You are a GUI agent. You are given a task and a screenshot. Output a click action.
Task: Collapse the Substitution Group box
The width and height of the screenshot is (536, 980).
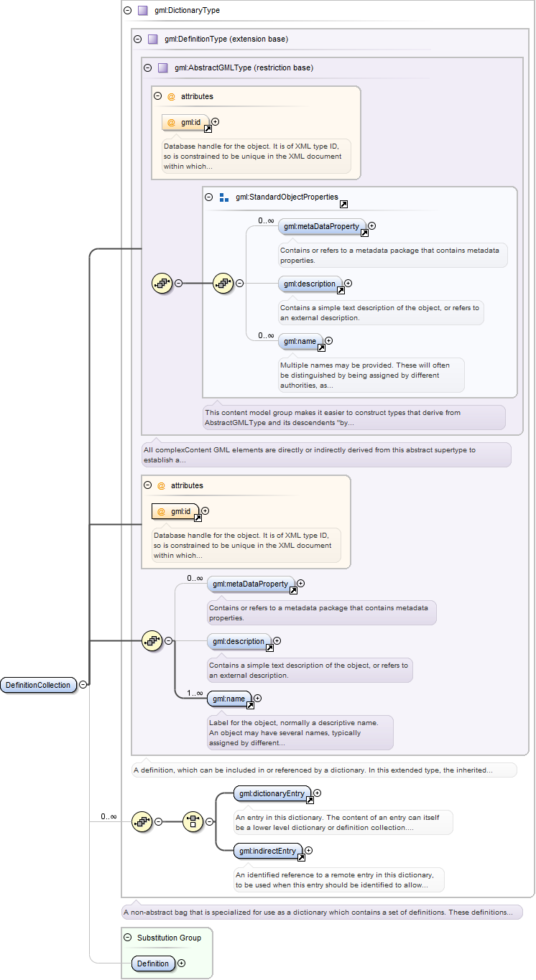(x=127, y=938)
